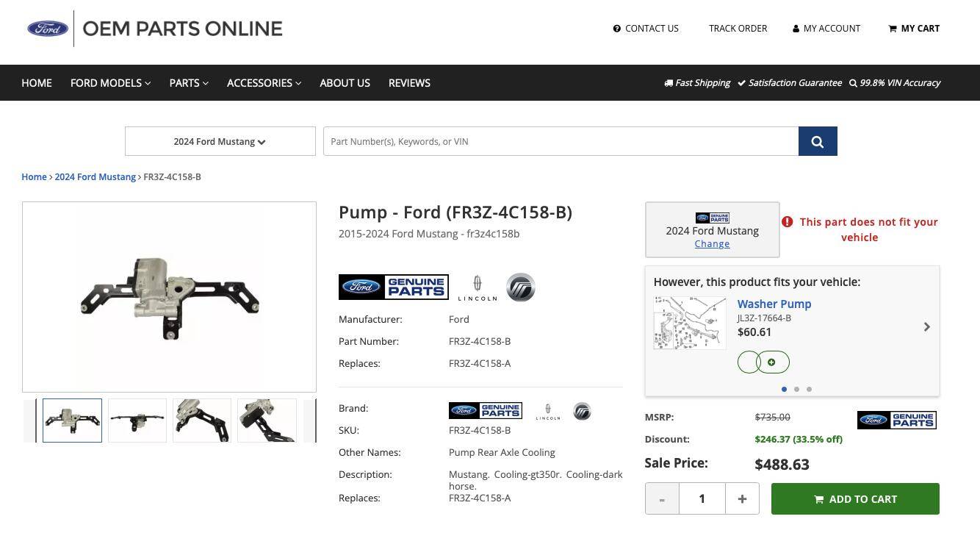Select second pump thumbnail image
Screen dimensions: 980x533
(137, 421)
